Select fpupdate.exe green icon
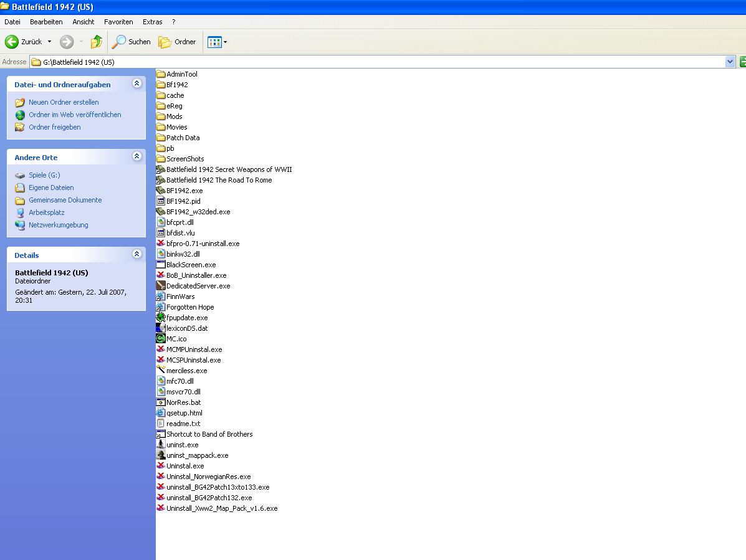The image size is (746, 560). pos(161,318)
